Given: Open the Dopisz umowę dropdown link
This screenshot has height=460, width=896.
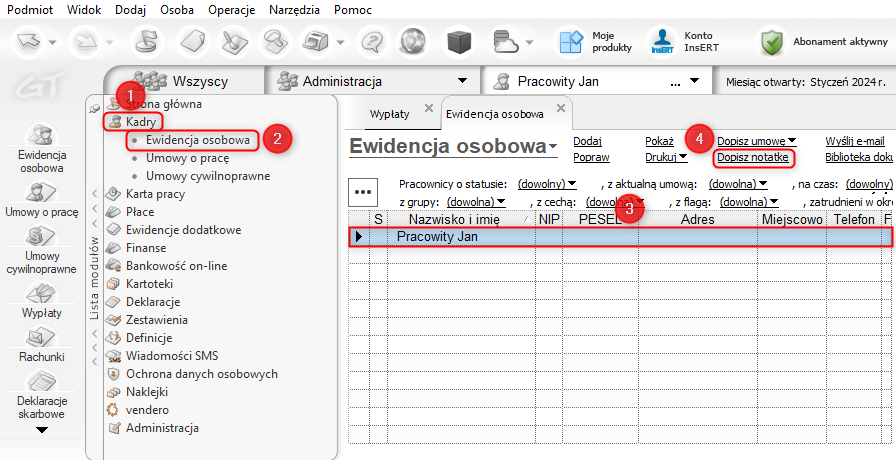Looking at the screenshot, I should point(757,141).
